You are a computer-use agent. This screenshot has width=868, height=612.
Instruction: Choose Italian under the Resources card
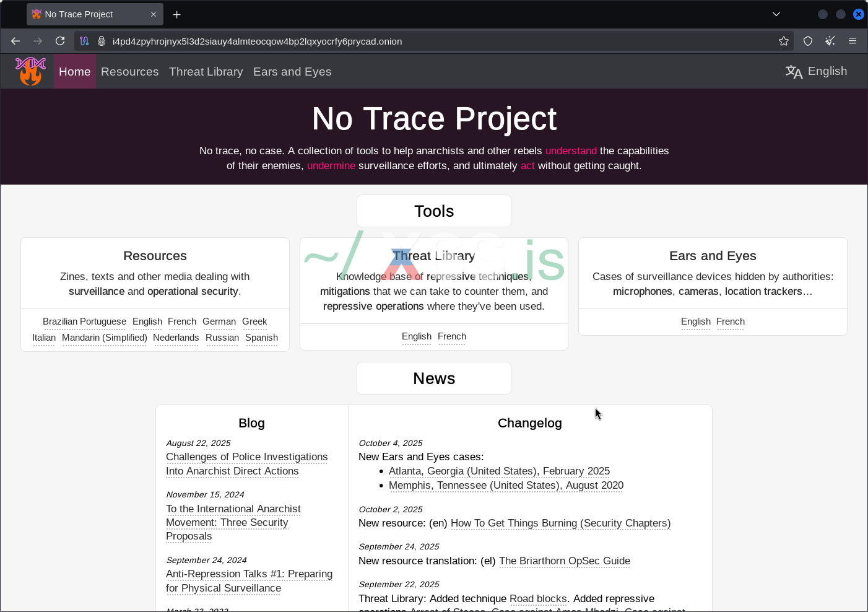(x=44, y=338)
